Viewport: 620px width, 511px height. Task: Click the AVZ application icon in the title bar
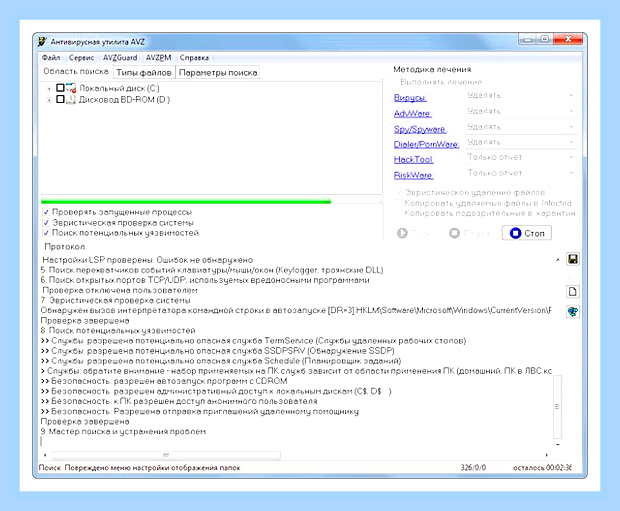42,42
